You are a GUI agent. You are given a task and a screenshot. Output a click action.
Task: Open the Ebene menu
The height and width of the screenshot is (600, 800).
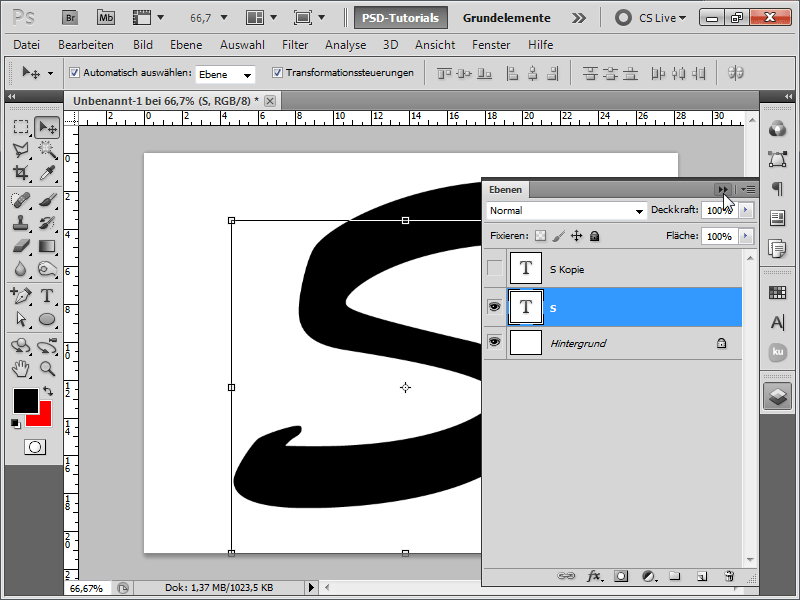186,45
